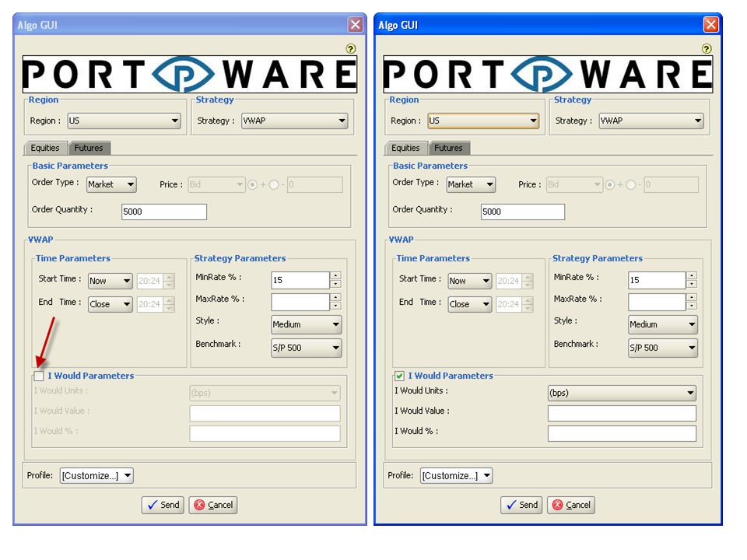Click Cancel button in the left window

coord(213,506)
